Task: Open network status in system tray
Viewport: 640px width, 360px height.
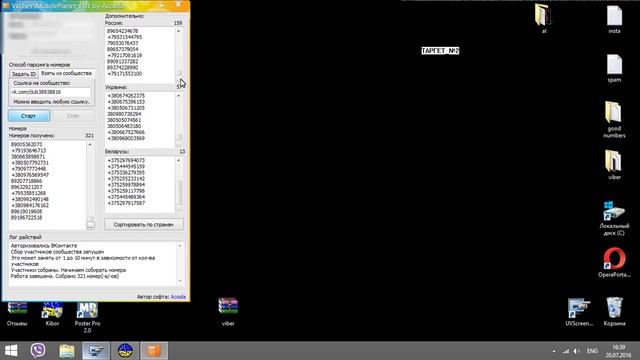Action: point(566,351)
